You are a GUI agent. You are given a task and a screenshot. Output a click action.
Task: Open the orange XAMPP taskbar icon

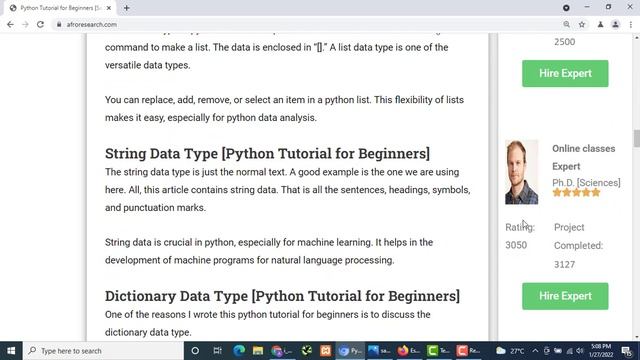[326, 351]
